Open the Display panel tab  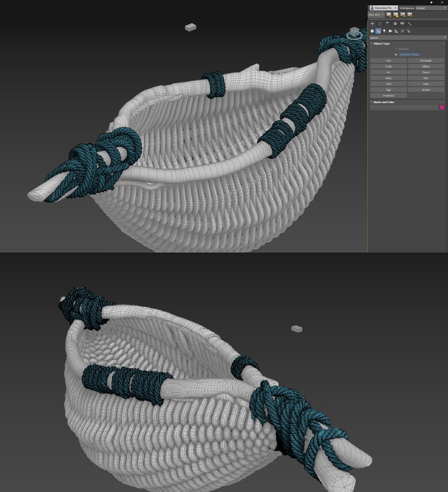coord(402,24)
